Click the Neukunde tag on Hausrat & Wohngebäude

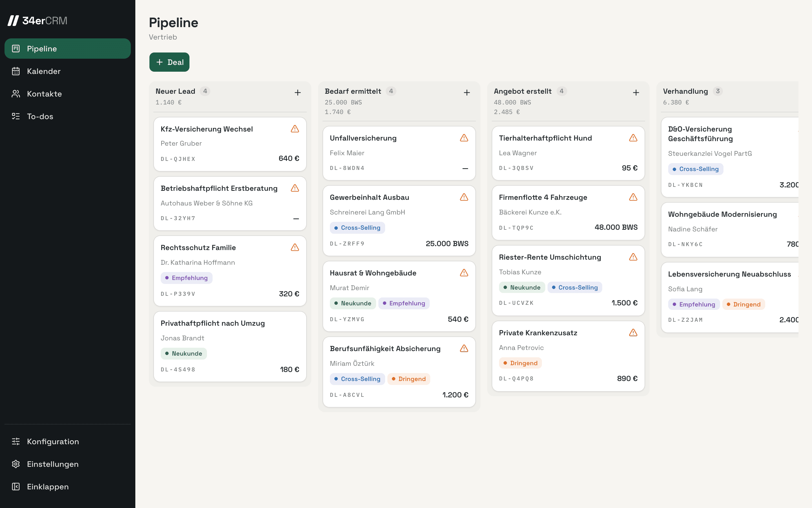pyautogui.click(x=353, y=303)
